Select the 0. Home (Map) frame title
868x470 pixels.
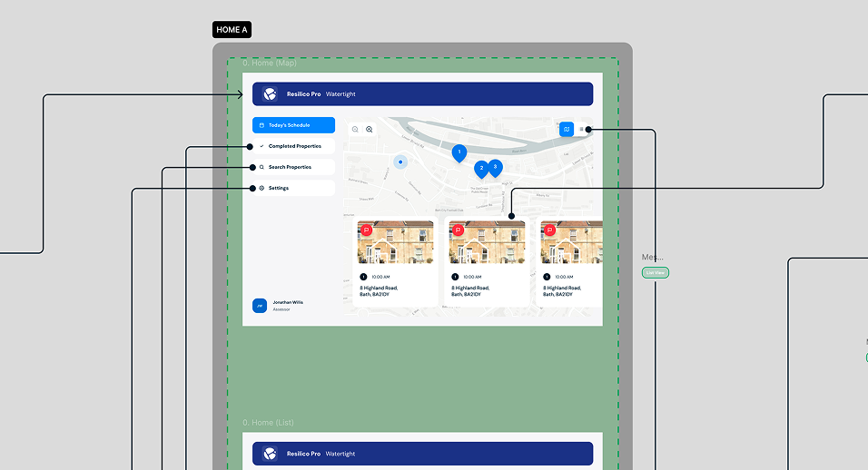[270, 63]
